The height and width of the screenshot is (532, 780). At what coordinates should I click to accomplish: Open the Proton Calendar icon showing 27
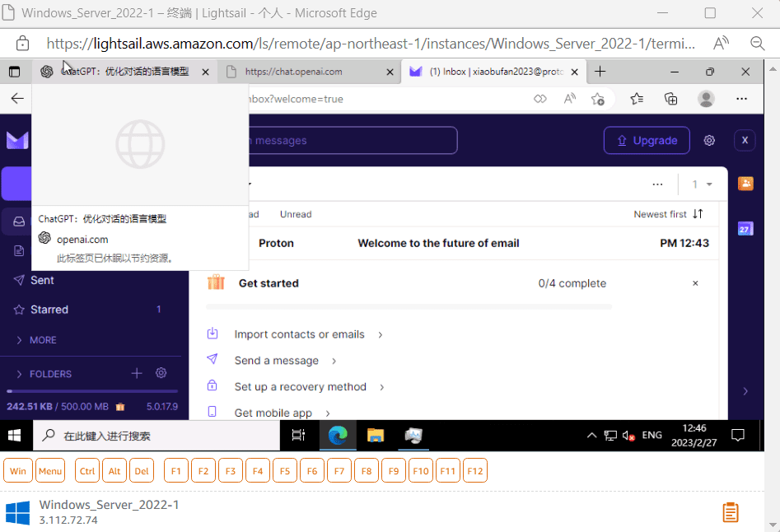pos(745,228)
